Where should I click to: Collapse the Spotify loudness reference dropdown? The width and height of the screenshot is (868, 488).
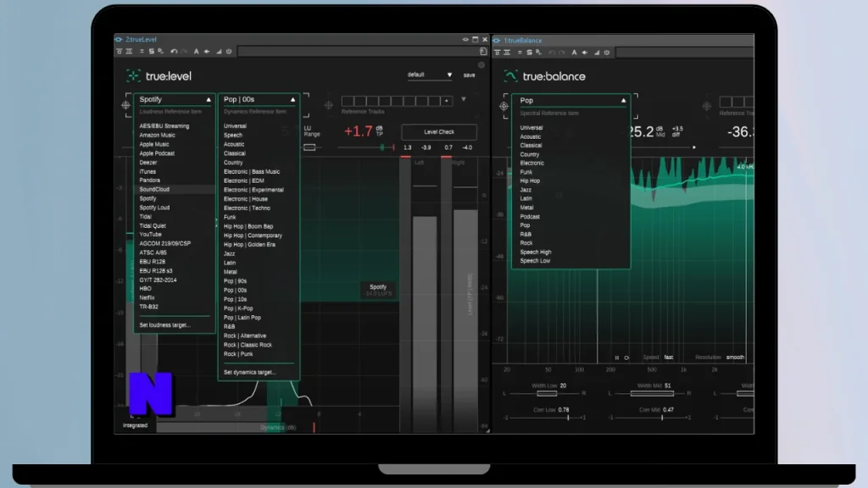pyautogui.click(x=209, y=100)
